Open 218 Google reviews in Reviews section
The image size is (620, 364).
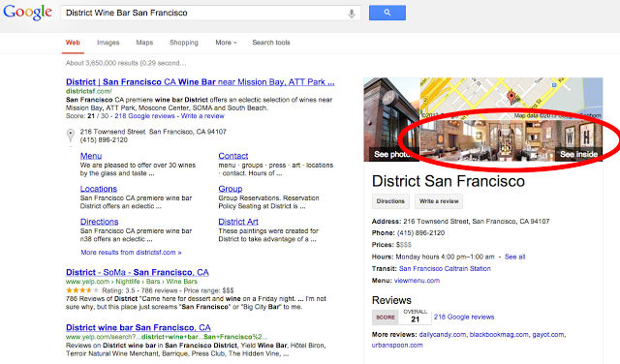click(x=464, y=317)
